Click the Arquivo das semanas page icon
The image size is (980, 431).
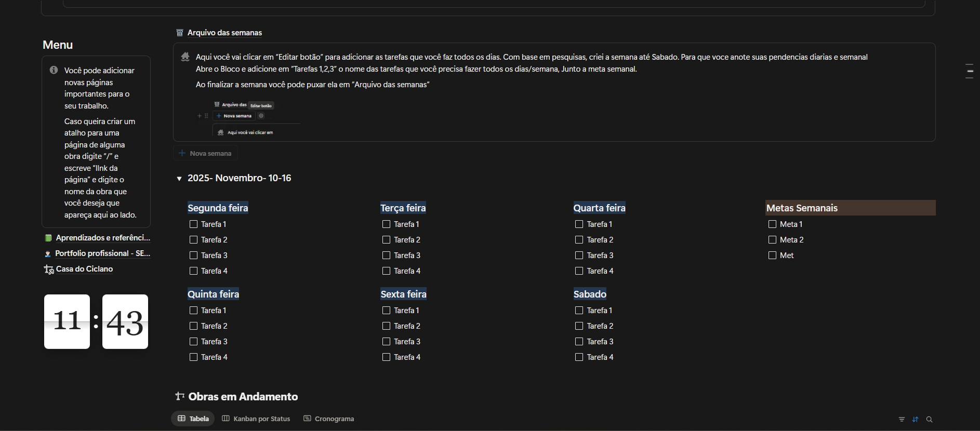point(180,33)
